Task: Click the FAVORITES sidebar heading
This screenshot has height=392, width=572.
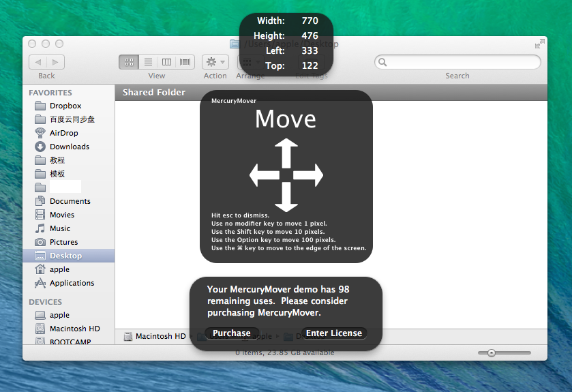Action: pos(50,93)
